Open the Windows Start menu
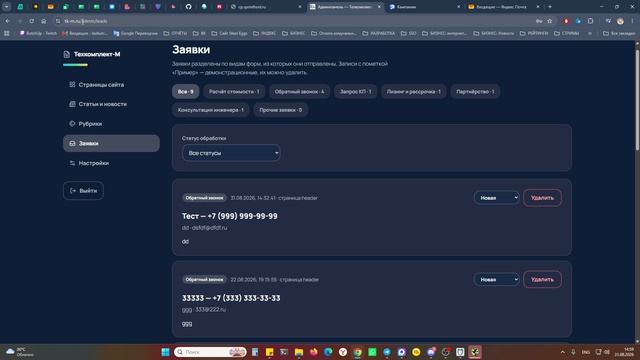640x360 pixels. [x=165, y=352]
